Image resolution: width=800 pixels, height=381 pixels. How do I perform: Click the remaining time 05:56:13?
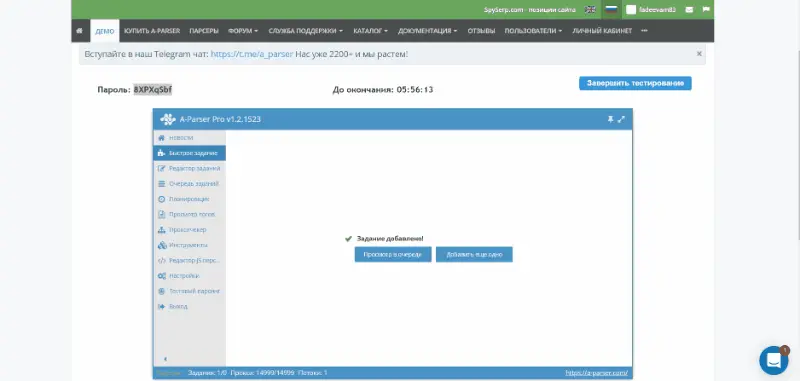pyautogui.click(x=415, y=90)
